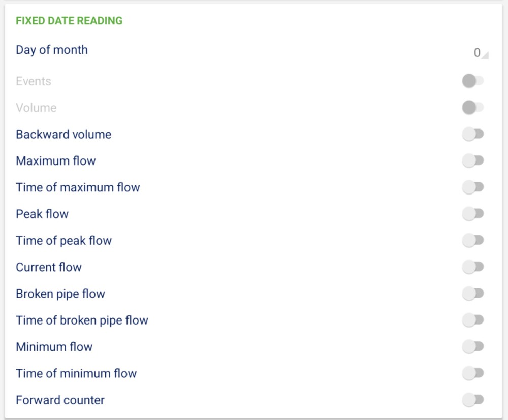The image size is (508, 420).
Task: Enable the Forward counter switch
Action: pyautogui.click(x=473, y=400)
